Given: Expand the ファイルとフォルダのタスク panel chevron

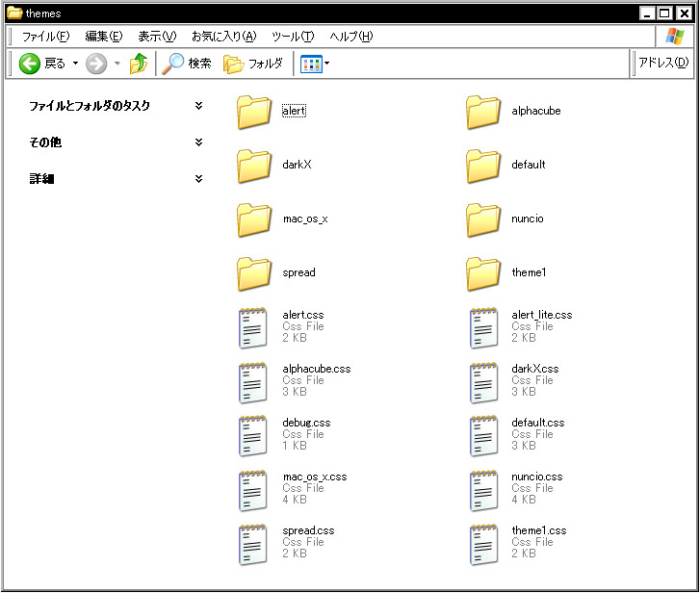Looking at the screenshot, I should point(198,106).
